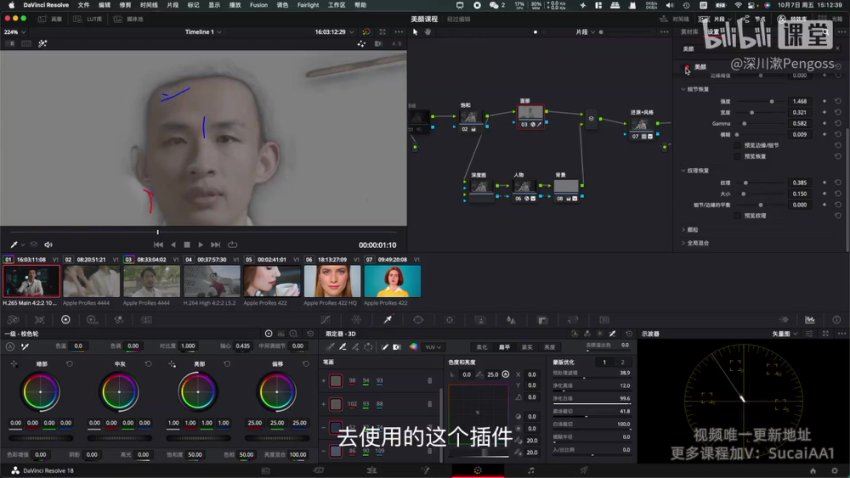850x478 pixels.
Task: Open the Color Match palette icon
Action: tap(40, 320)
